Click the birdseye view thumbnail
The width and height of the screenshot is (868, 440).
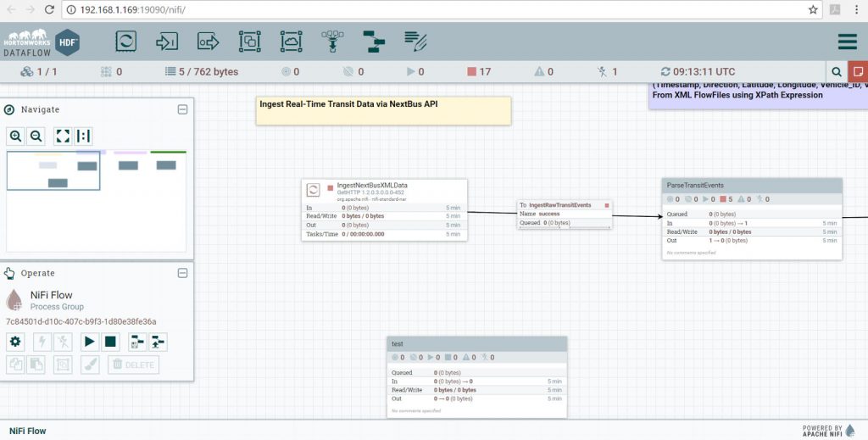(x=96, y=201)
